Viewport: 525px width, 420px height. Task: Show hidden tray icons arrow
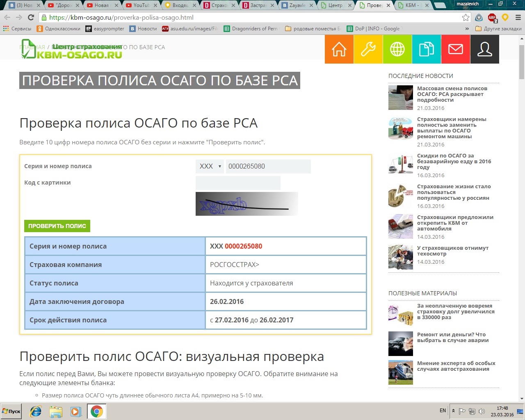coord(453,411)
